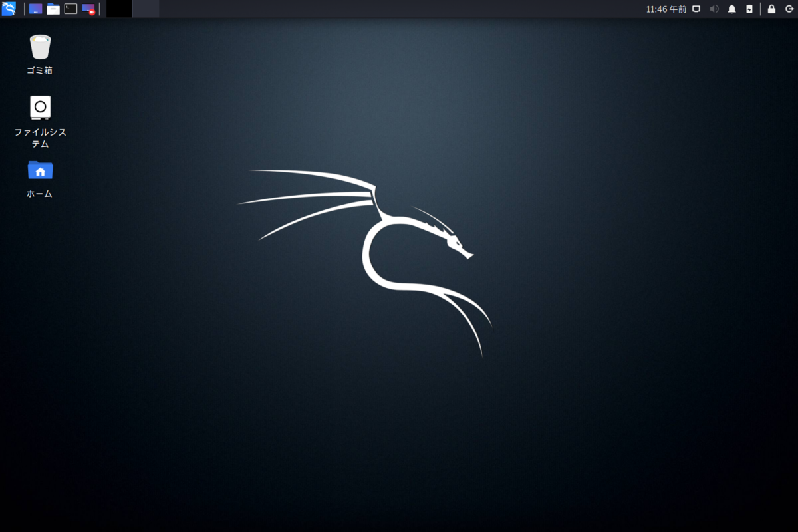Viewport: 798px width, 532px height.
Task: Click the ゴミ箱 label text
Action: 40,70
